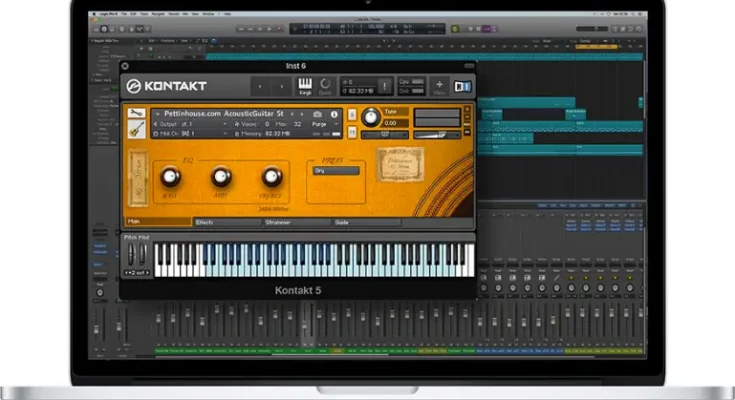This screenshot has width=735, height=400.
Task: Expand the instrument name dropdown arrow
Action: point(157,114)
